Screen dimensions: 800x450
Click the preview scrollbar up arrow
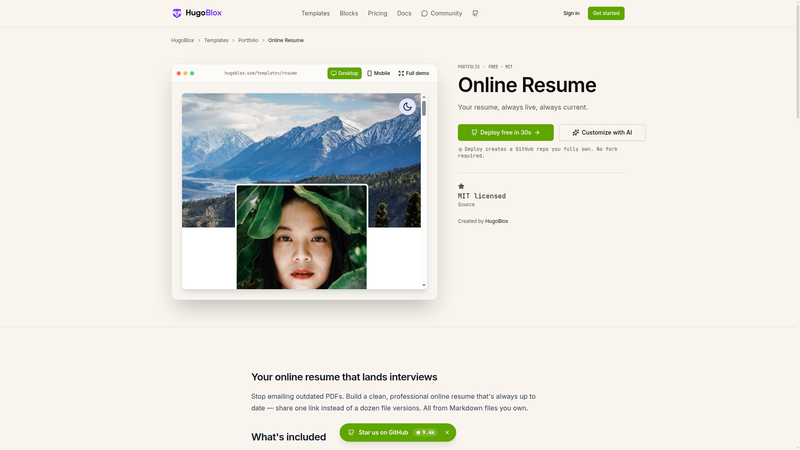(x=423, y=97)
